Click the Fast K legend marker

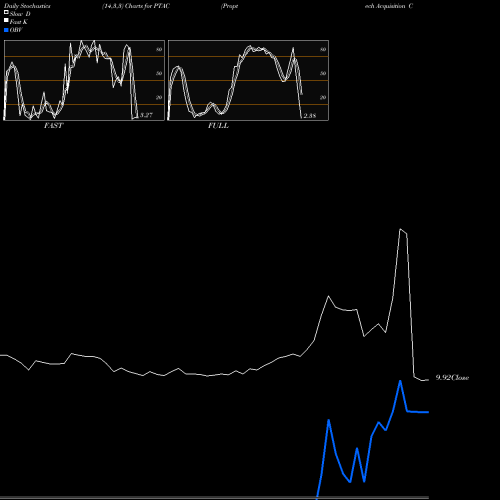(6, 21)
